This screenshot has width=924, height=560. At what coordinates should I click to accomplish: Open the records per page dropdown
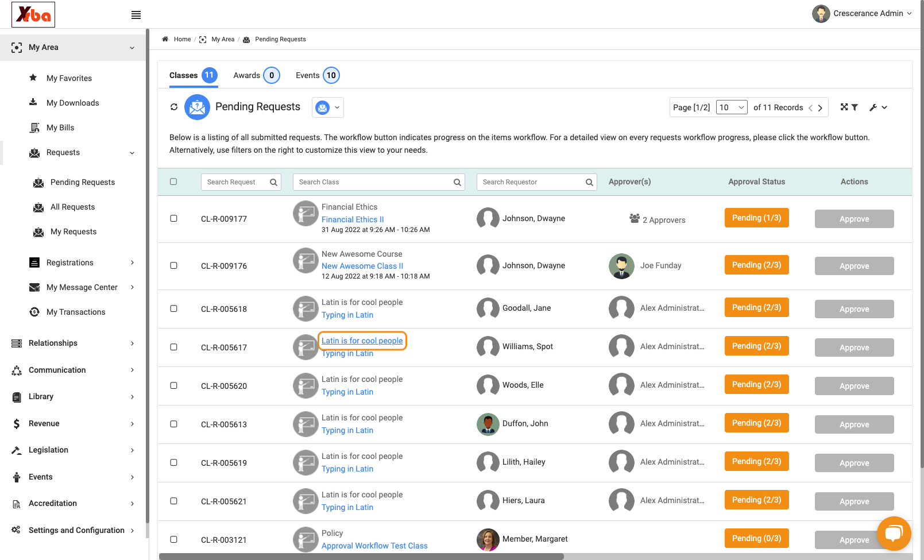[x=732, y=107]
